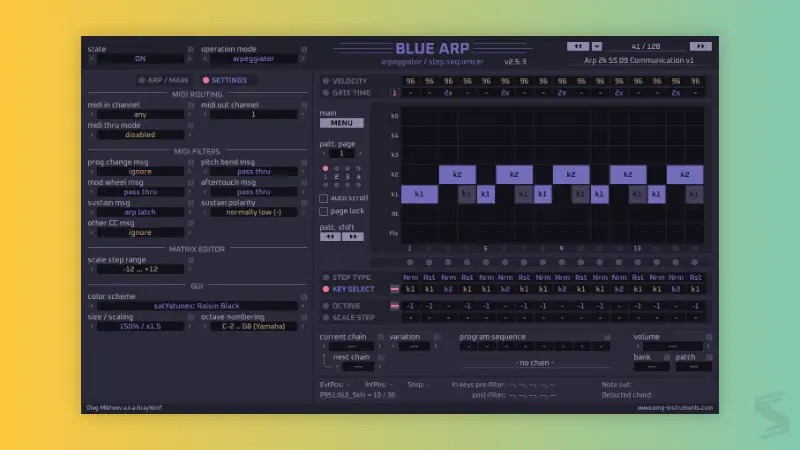Go to the previous preset with the rewind button

578,46
